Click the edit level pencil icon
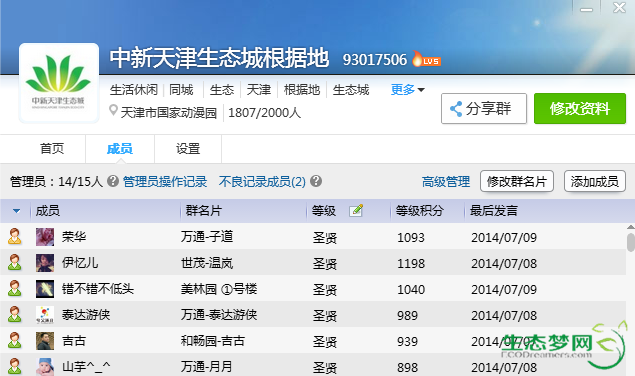This screenshot has height=376, width=635. point(356,210)
